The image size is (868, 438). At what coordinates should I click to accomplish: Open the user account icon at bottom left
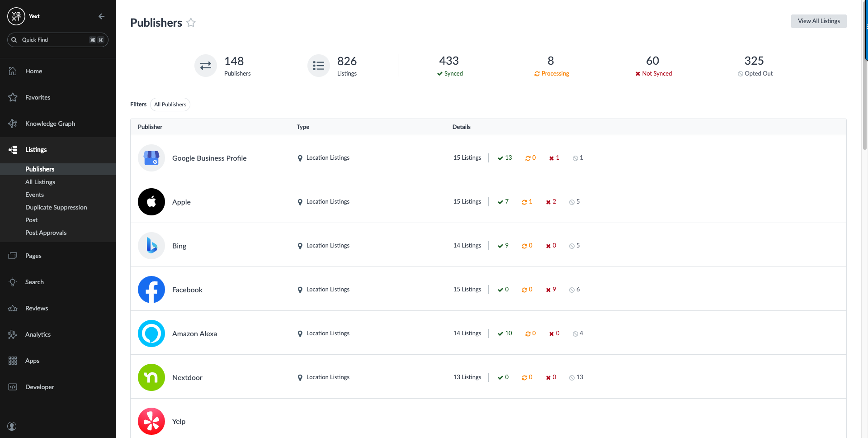pos(12,426)
